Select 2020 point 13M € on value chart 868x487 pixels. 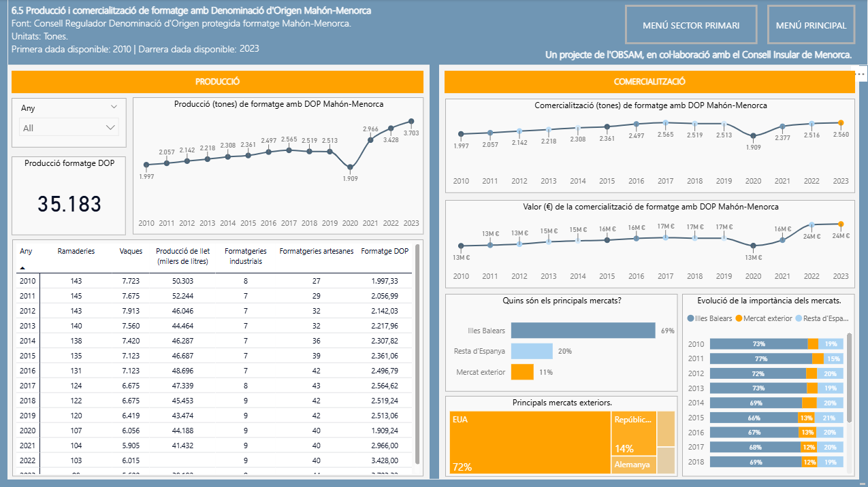click(x=753, y=246)
